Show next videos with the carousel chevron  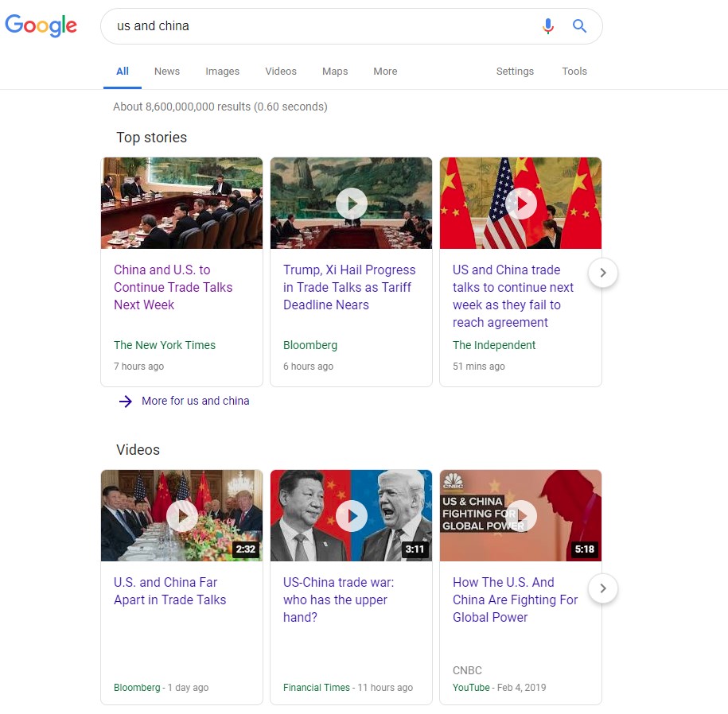602,588
